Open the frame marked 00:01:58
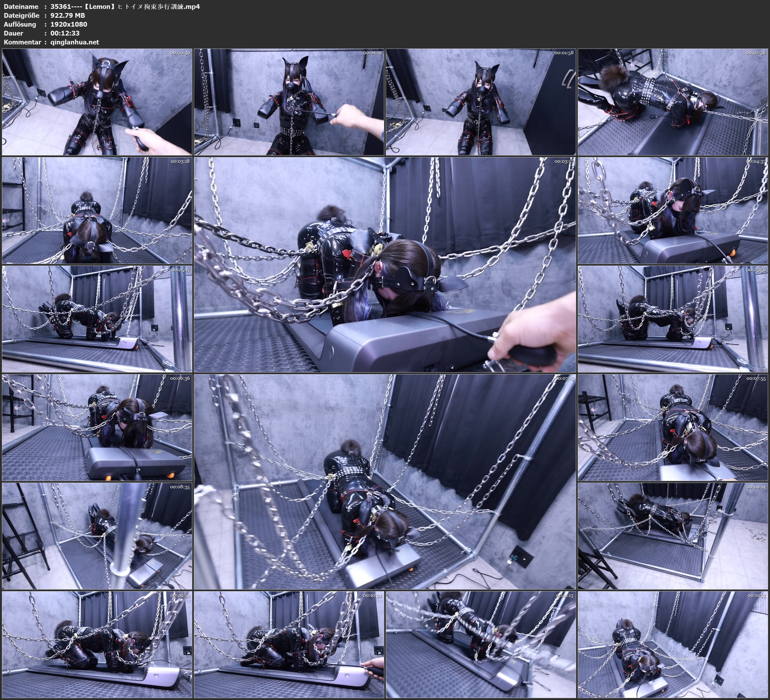 click(481, 102)
